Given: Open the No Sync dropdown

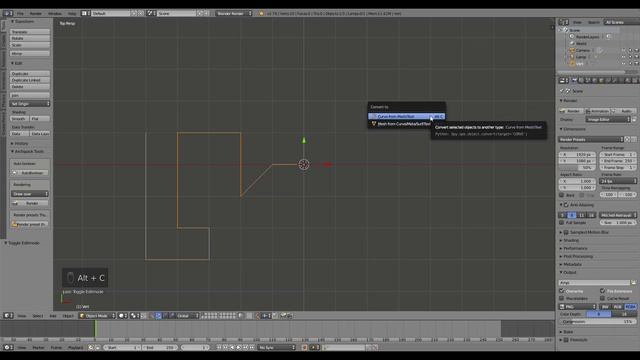Looking at the screenshot, I should (x=276, y=348).
